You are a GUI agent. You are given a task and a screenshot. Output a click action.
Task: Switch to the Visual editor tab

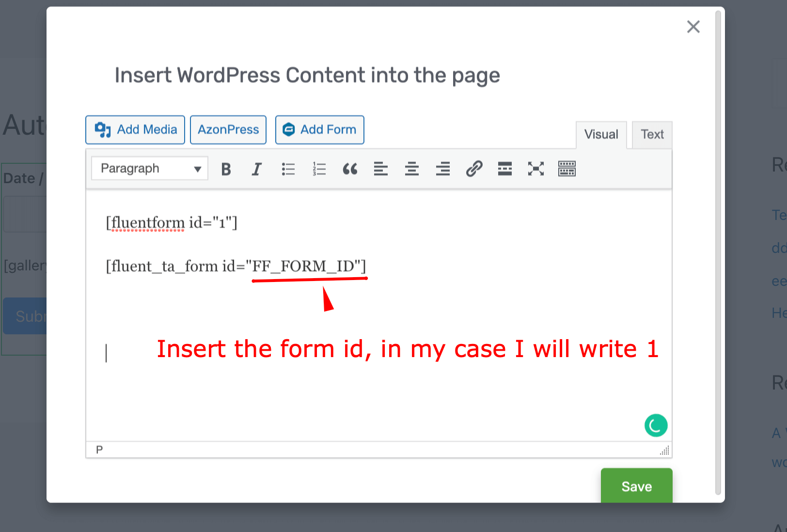[601, 135]
